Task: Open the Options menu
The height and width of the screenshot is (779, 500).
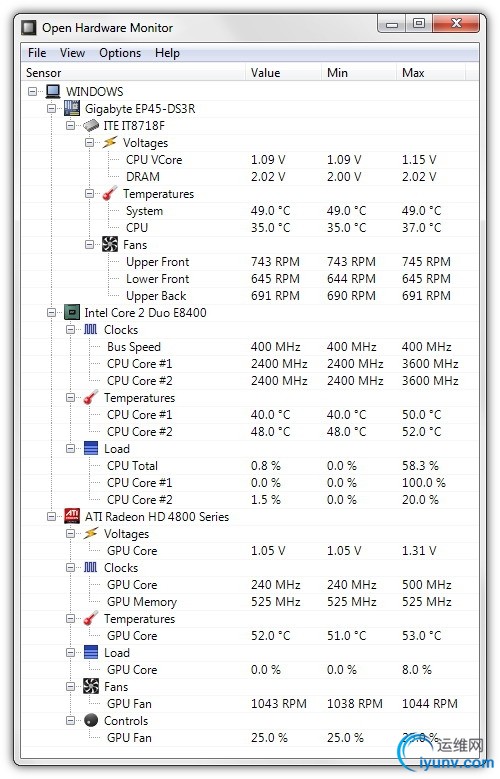Action: coord(120,53)
